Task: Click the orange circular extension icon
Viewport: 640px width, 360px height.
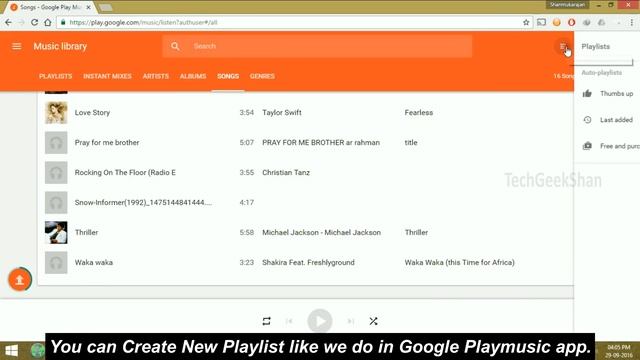Action: click(x=556, y=22)
